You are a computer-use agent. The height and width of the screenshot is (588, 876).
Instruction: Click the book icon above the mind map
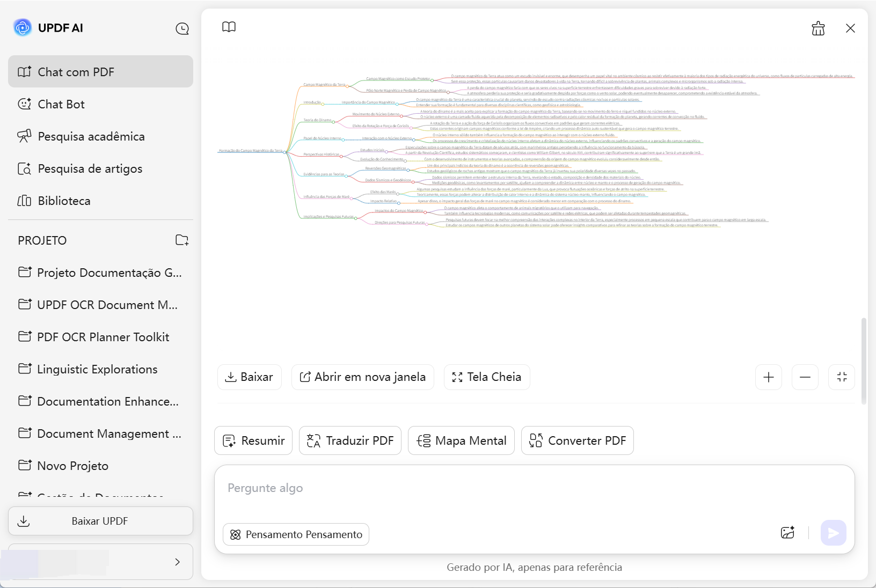(x=229, y=27)
